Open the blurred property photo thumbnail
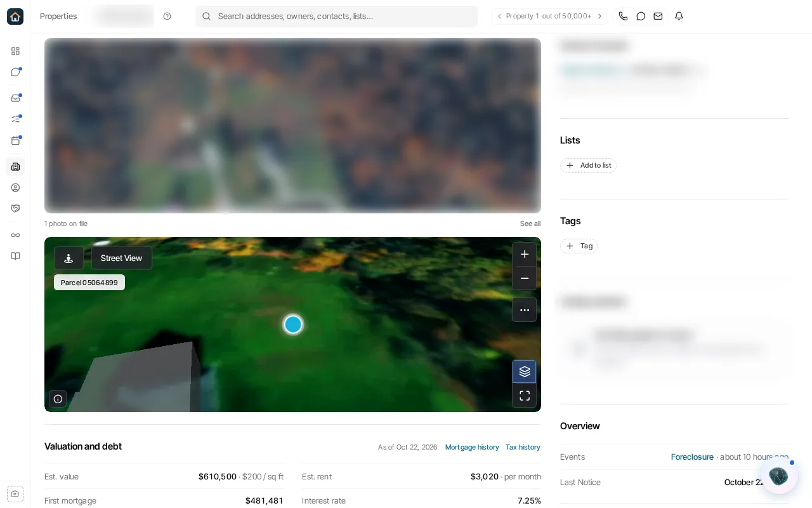Screen dimensions: 812x508 tap(292, 126)
